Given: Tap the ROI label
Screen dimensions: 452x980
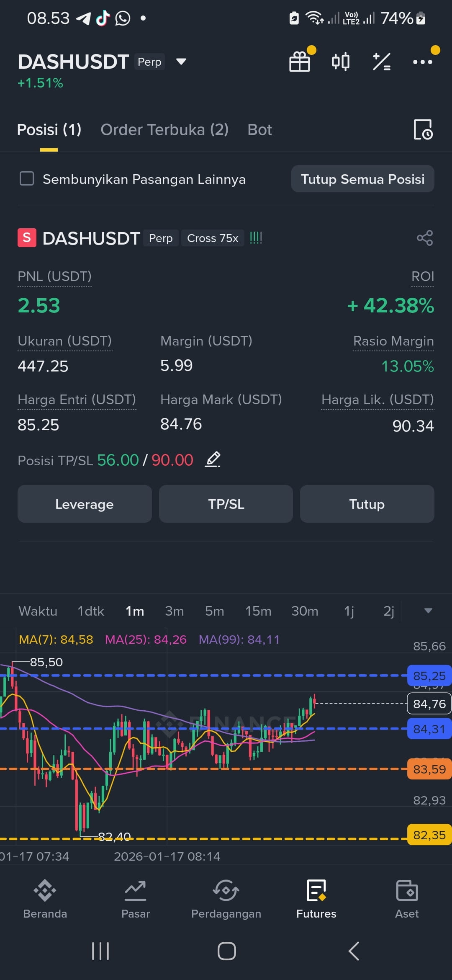Looking at the screenshot, I should pos(423,276).
